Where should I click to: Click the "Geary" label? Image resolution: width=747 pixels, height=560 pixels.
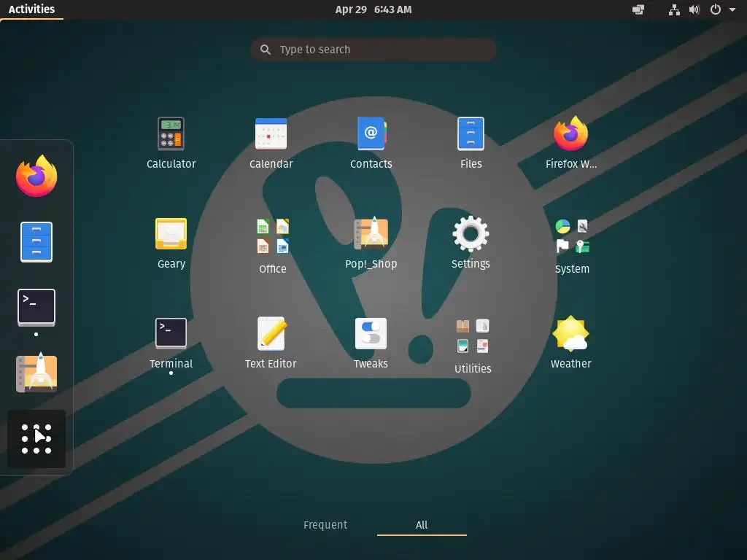pos(171,264)
